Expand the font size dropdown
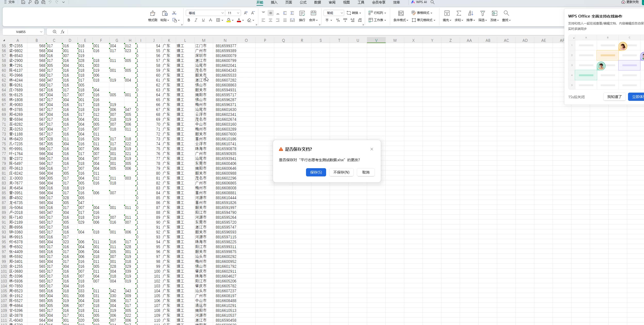644x325 pixels. pyautogui.click(x=238, y=13)
